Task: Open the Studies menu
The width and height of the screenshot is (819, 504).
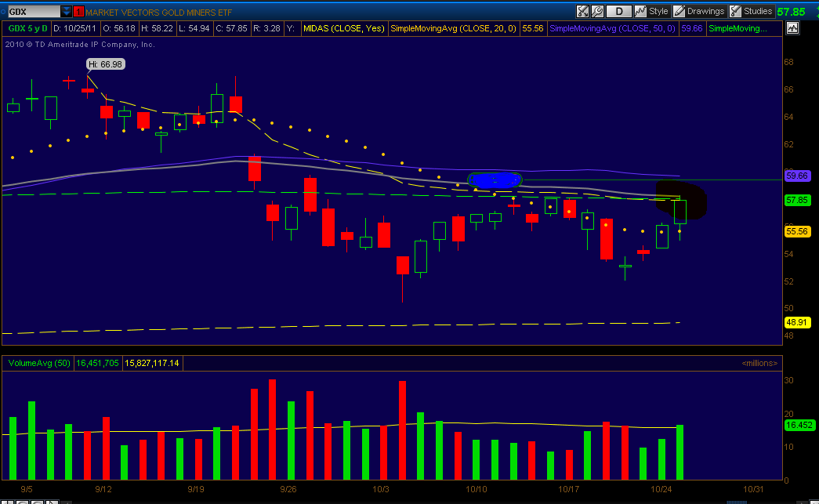Action: click(751, 11)
